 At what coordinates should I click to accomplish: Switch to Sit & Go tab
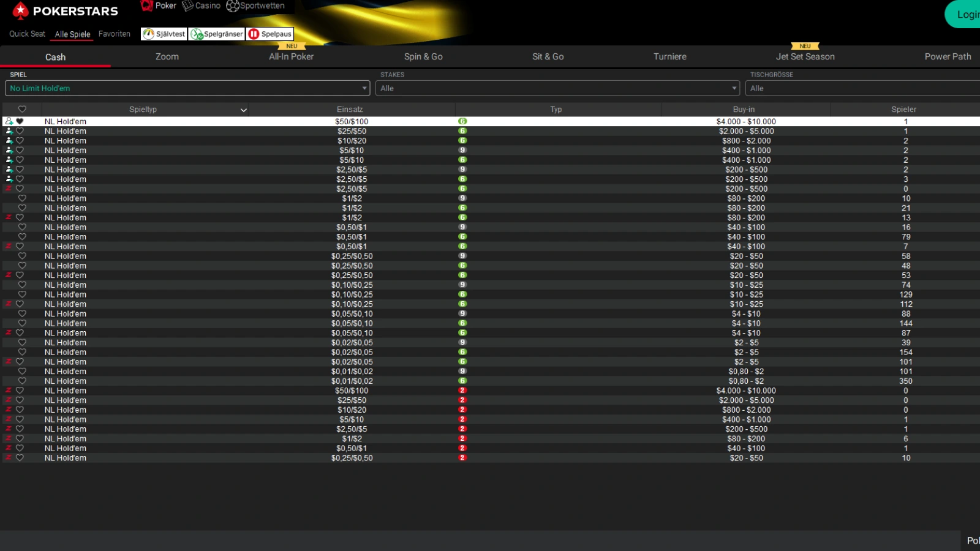pyautogui.click(x=548, y=56)
